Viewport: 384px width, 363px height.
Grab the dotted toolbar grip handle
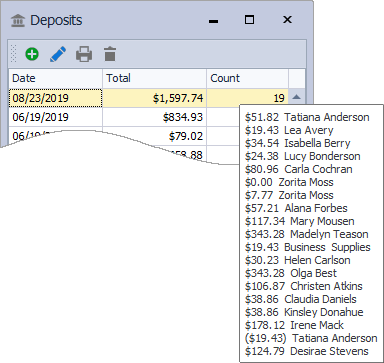coord(13,54)
